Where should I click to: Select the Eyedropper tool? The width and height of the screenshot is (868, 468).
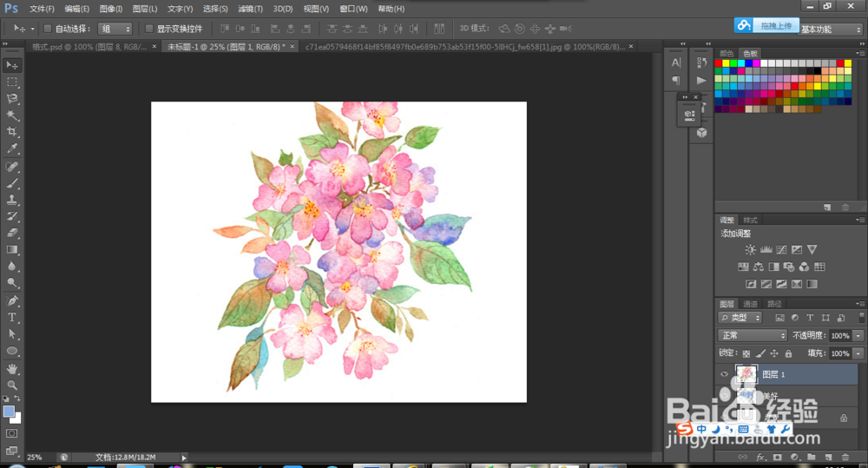11,148
